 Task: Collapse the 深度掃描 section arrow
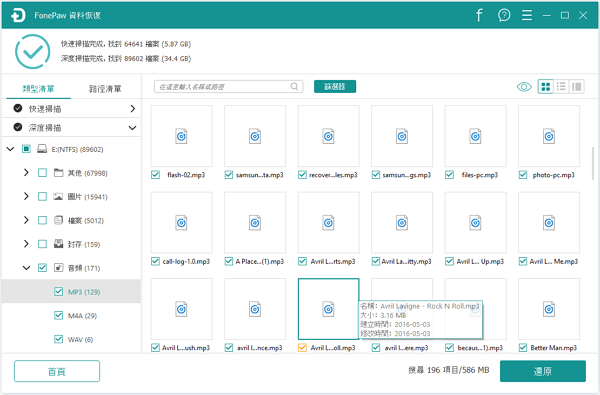tap(132, 128)
